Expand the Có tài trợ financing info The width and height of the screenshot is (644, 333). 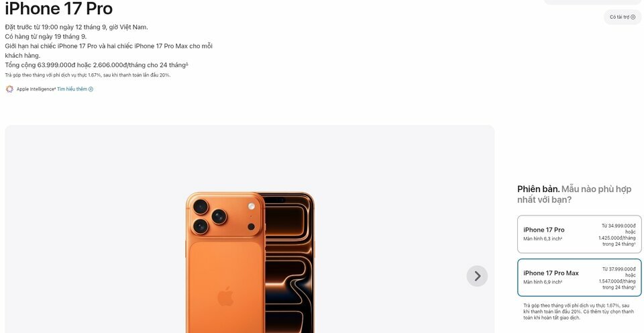tap(623, 17)
